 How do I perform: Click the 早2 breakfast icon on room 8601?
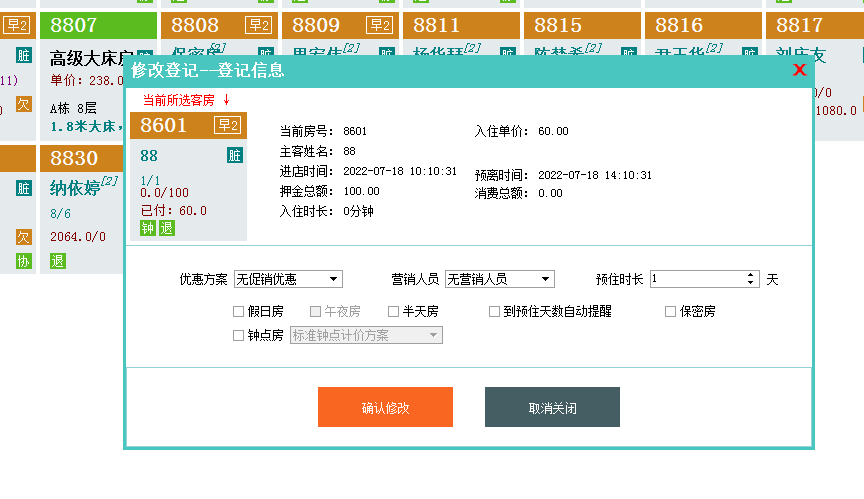click(x=228, y=125)
